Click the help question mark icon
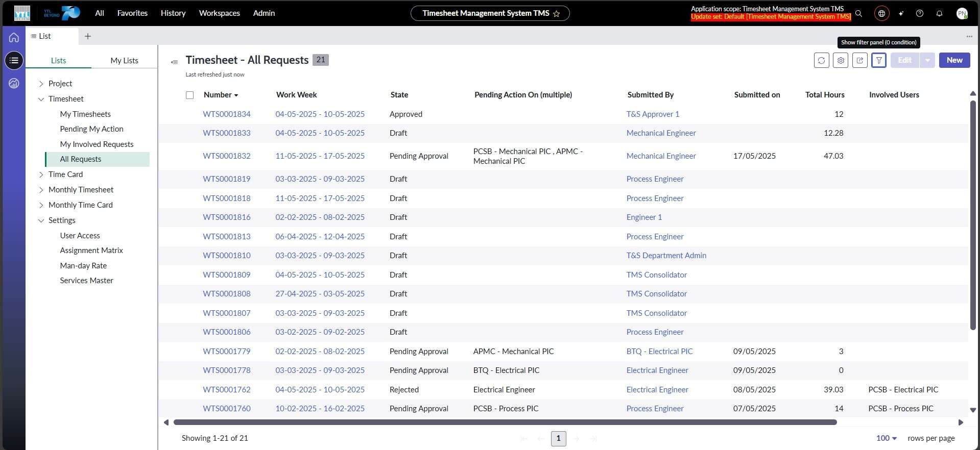Viewport: 980px width, 450px height. [920, 14]
